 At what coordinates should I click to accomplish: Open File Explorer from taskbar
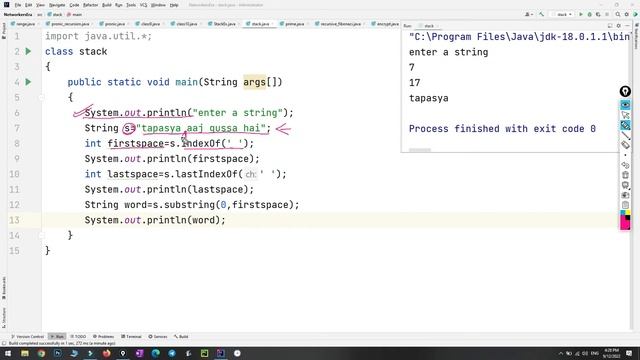[x=25, y=353]
